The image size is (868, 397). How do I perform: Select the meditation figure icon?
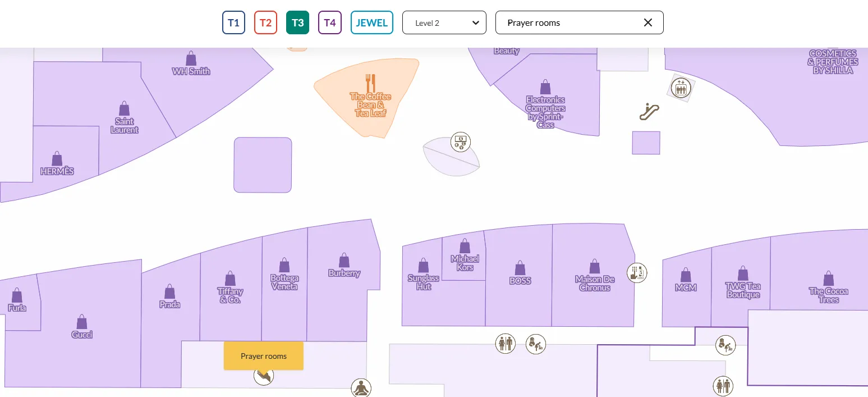361,388
